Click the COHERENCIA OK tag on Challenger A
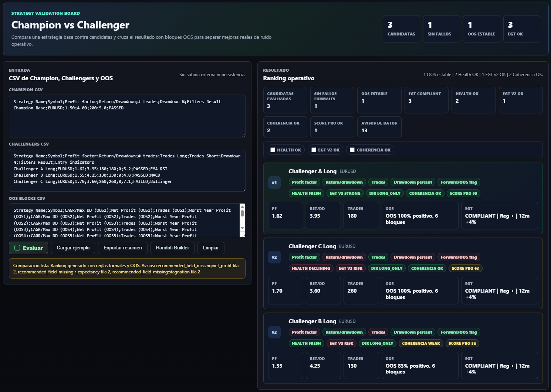Viewport: 551px width, 392px height. tap(425, 193)
